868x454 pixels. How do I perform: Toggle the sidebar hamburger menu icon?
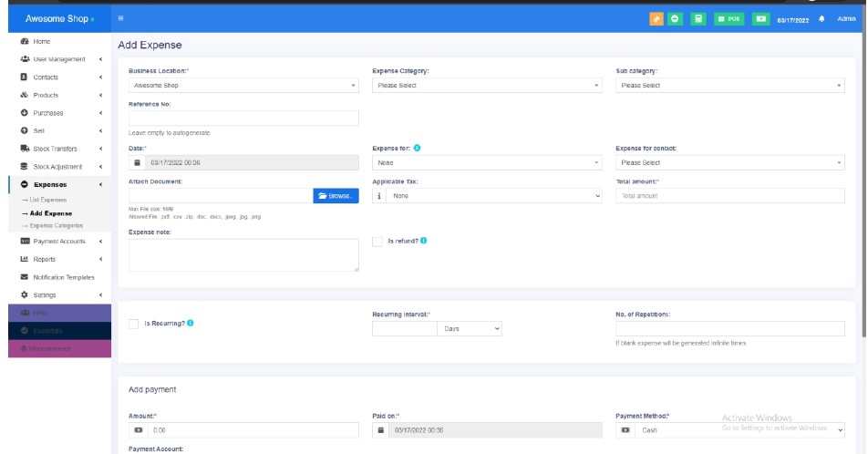point(120,18)
